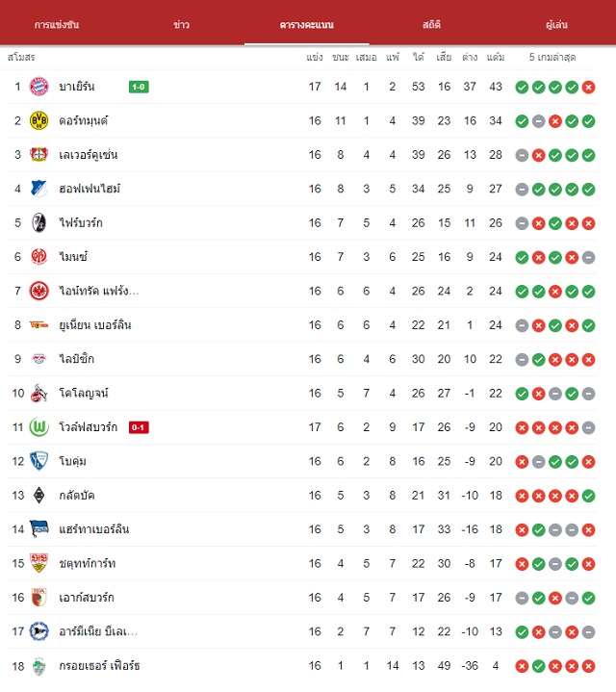Click Bayern's latest red loss indicator
616x692 pixels.
coord(588,87)
